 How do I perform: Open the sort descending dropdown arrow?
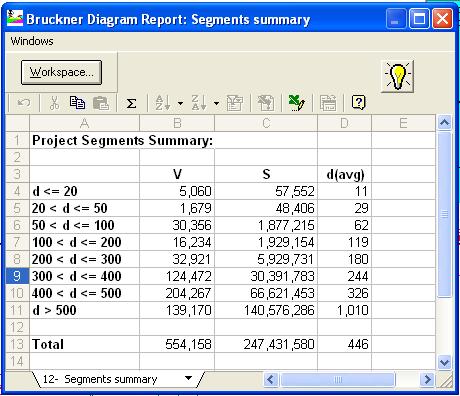click(216, 103)
